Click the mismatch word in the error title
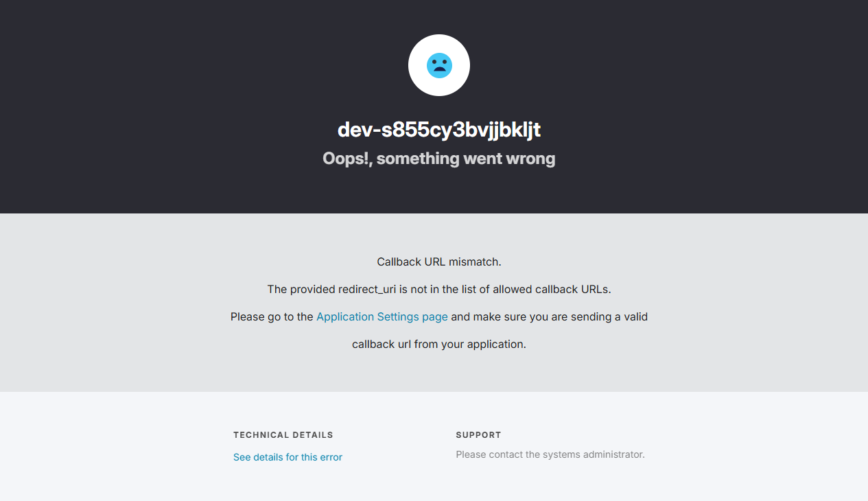The height and width of the screenshot is (501, 868). point(475,261)
